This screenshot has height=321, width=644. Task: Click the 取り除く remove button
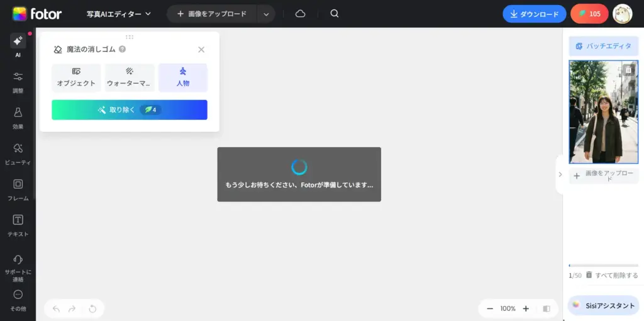[x=130, y=110]
